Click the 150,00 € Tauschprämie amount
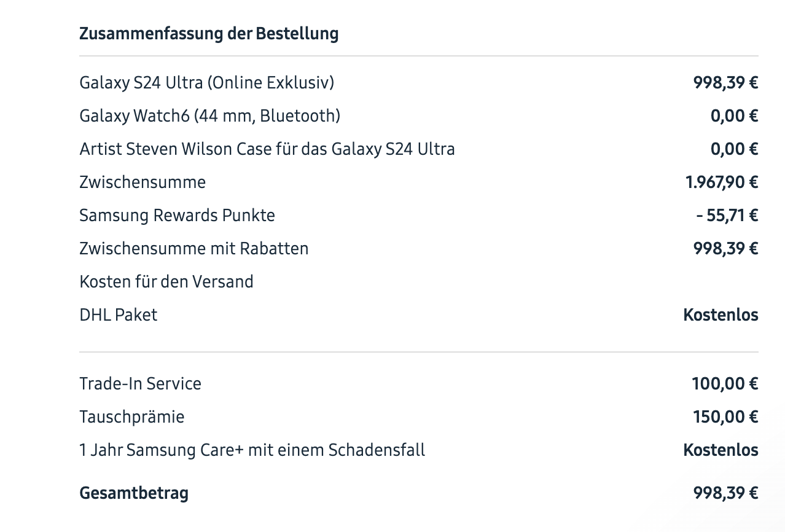This screenshot has width=785, height=532. coord(725,417)
